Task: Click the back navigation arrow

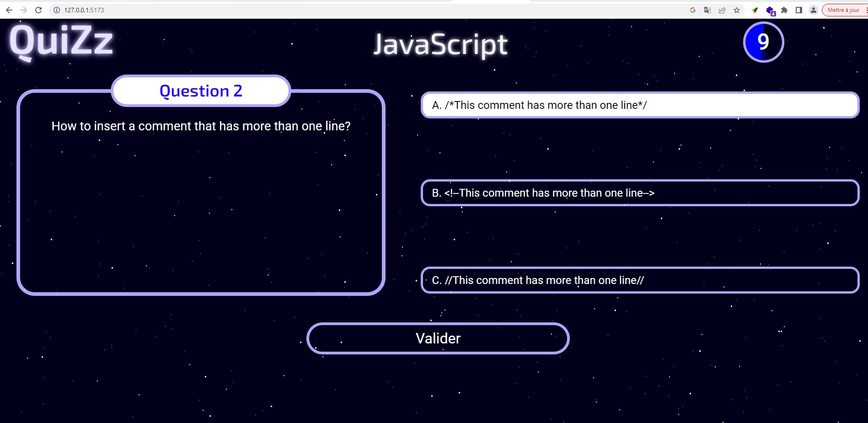Action: point(9,9)
